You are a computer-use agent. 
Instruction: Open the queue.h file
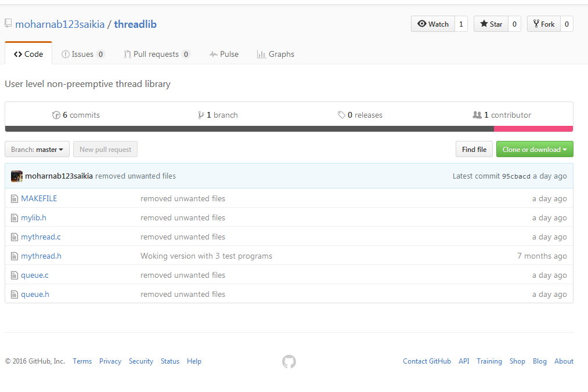click(35, 294)
